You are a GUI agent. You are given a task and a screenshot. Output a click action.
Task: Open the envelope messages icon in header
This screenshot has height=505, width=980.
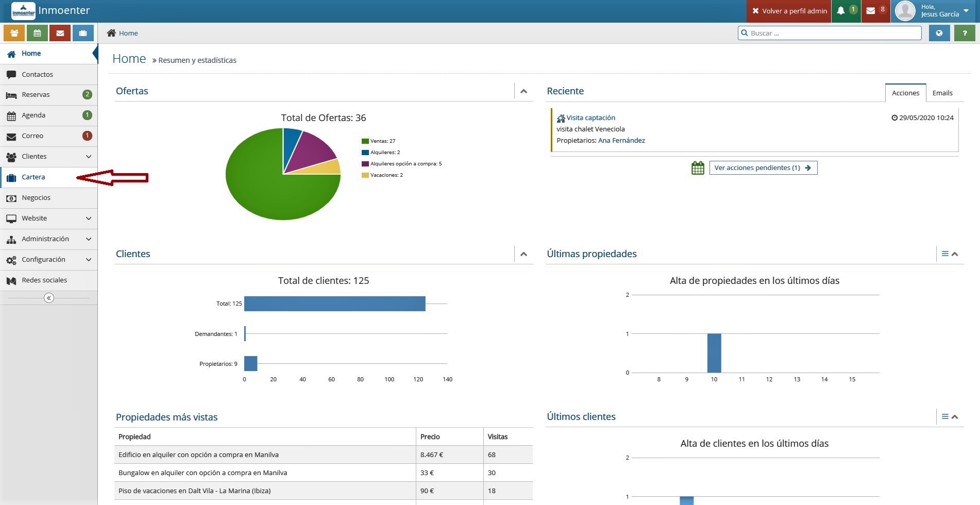(871, 11)
